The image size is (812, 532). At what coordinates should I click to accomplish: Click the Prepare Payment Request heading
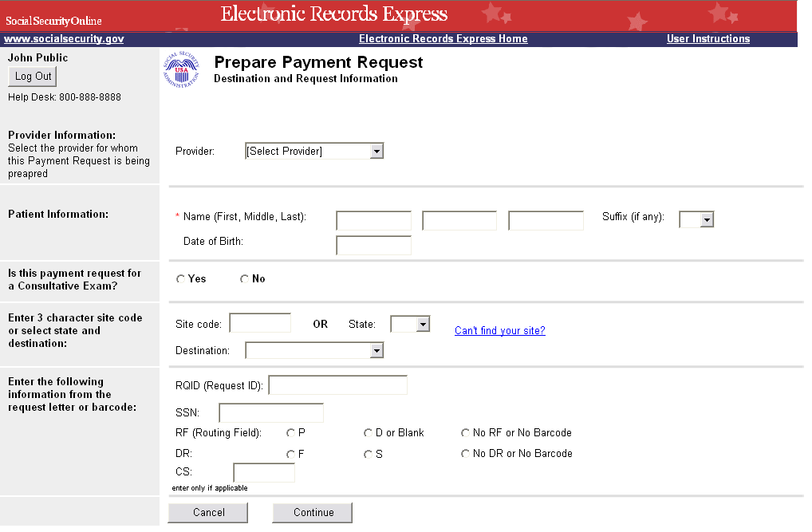coord(318,62)
